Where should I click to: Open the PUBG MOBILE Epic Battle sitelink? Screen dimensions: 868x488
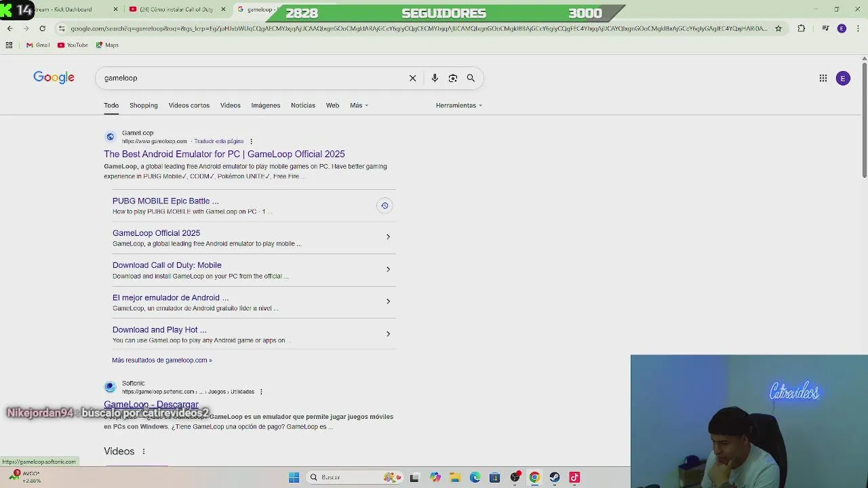pyautogui.click(x=165, y=201)
